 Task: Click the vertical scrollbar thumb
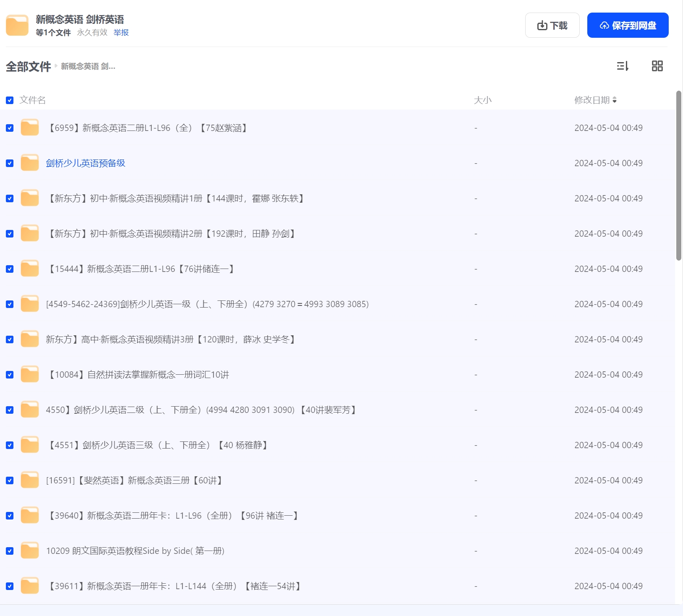pos(678,175)
